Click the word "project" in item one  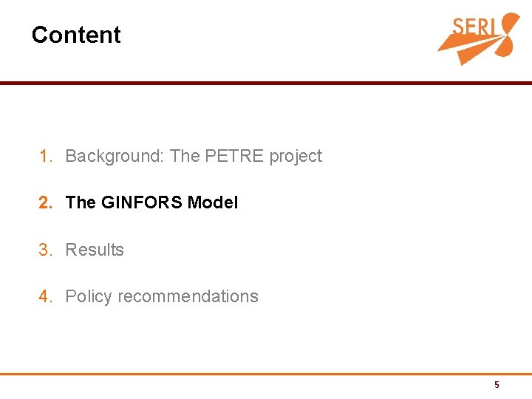(296, 156)
